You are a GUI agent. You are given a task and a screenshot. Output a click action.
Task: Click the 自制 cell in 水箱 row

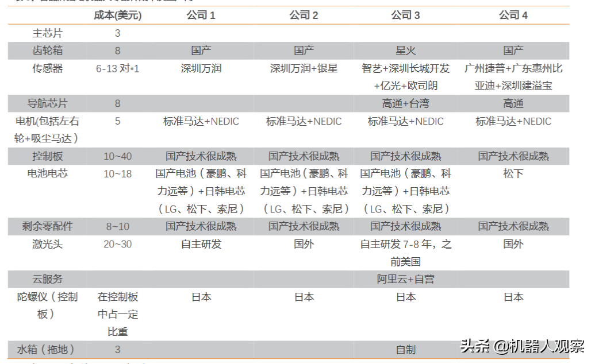[405, 348]
